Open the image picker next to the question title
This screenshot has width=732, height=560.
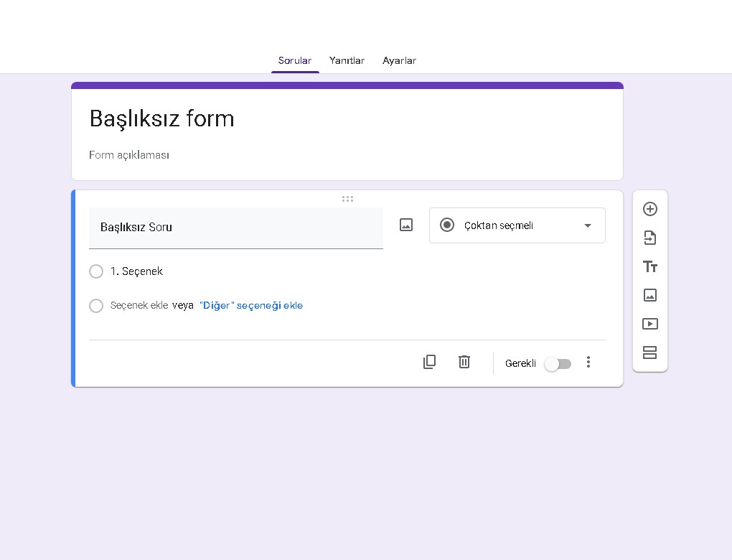point(405,224)
